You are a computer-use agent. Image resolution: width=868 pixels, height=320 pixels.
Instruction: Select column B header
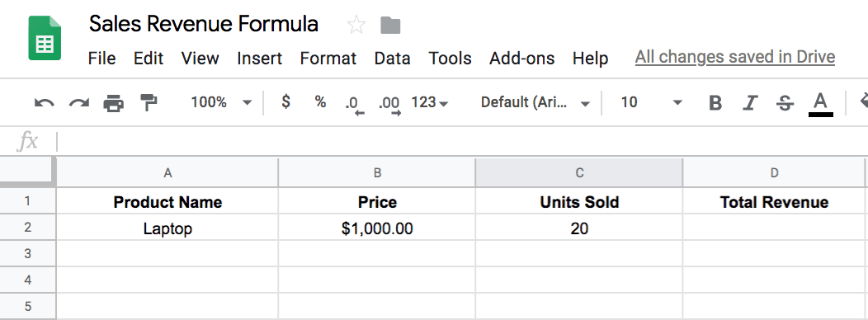pos(377,172)
